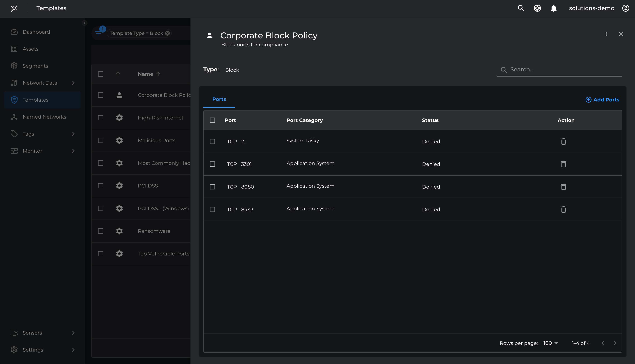
Task: Delete the TCP 21 port row
Action: tap(563, 141)
